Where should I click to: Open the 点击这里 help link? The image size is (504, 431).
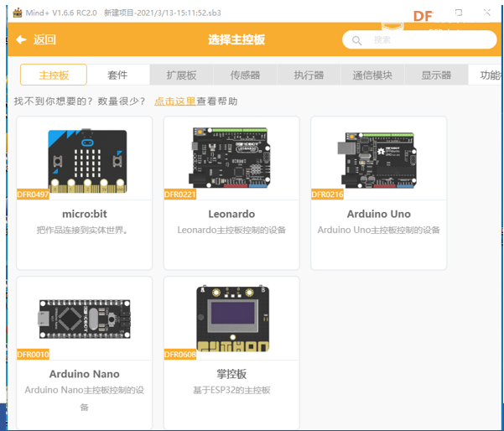[175, 101]
